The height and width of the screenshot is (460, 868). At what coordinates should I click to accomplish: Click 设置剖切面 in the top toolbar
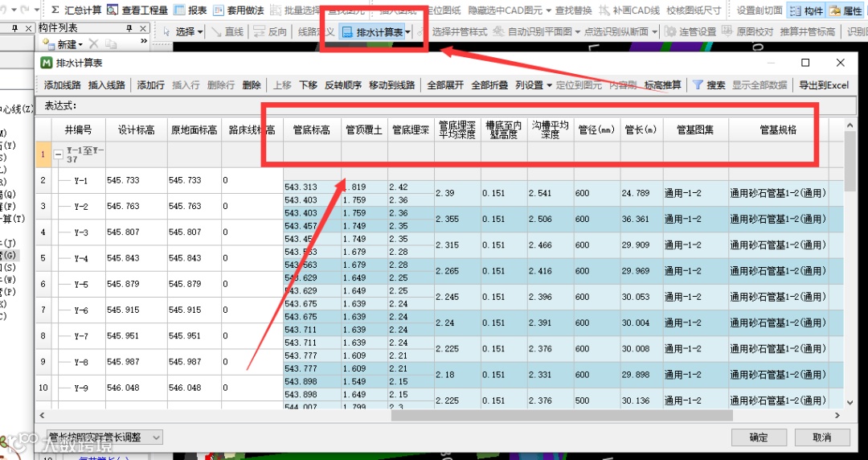759,10
